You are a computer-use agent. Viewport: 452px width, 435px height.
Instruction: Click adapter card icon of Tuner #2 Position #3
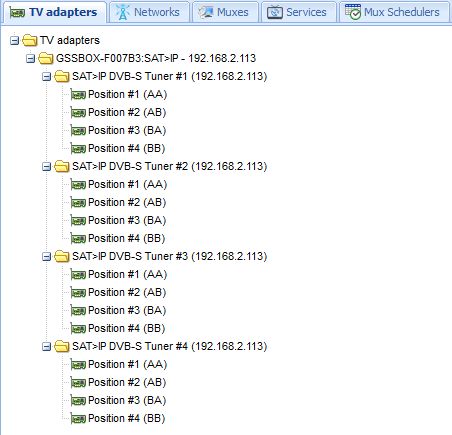78,221
